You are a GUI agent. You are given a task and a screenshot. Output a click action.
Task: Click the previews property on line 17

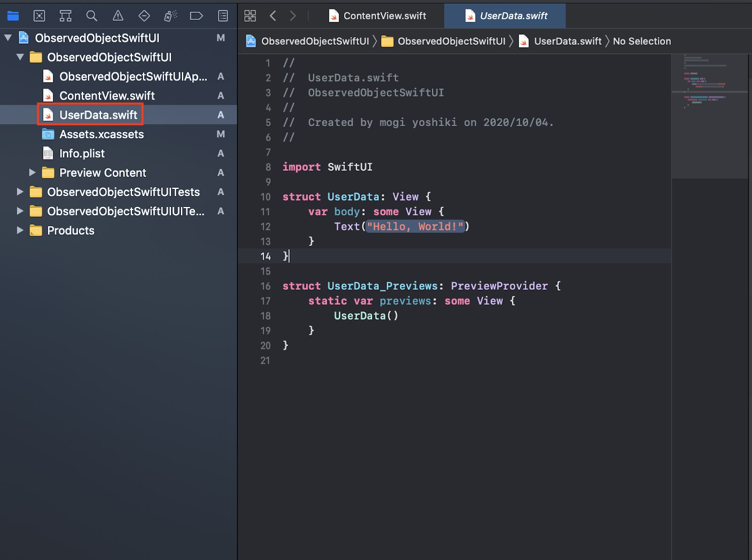[x=405, y=301]
